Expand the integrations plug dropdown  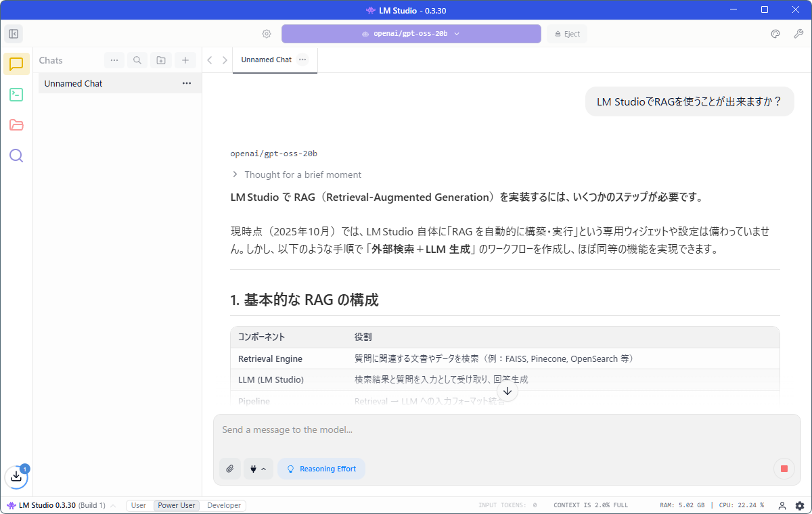(258, 469)
